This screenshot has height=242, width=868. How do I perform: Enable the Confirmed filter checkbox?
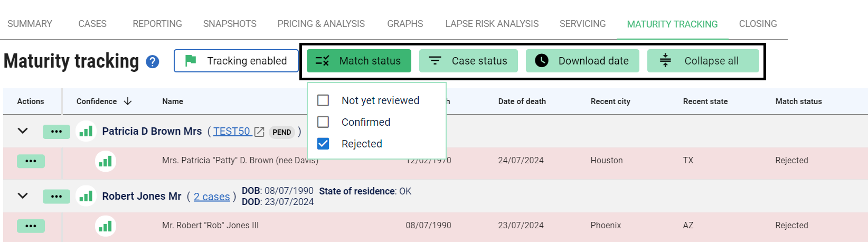pyautogui.click(x=323, y=122)
